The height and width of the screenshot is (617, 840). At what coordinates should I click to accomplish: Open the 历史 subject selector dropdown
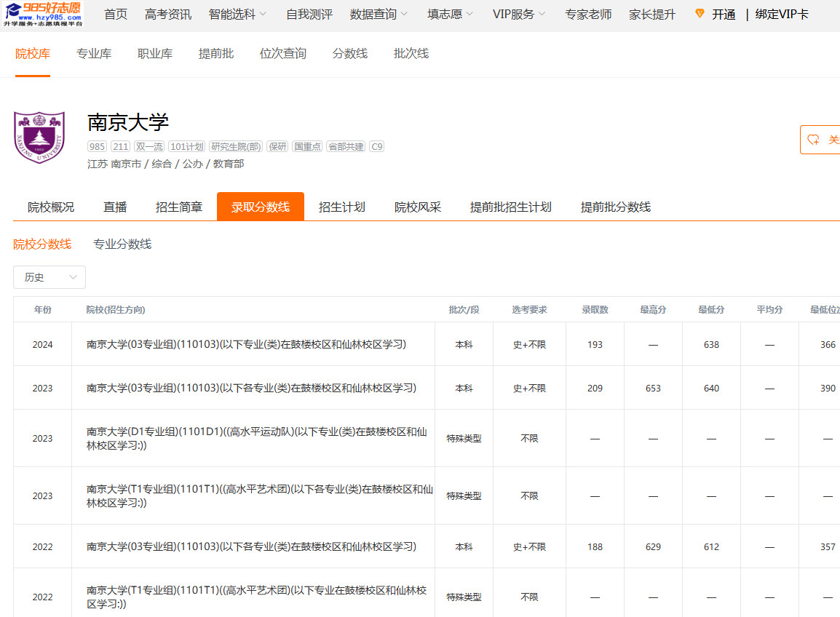click(x=49, y=277)
